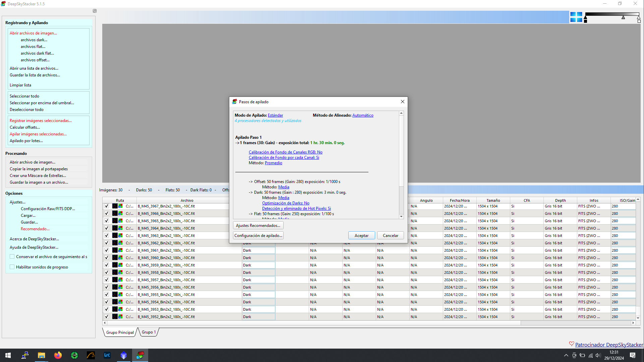Click the dark thumbnail icon of B_M45_3952 row
The image size is (644, 362).
click(115, 317)
